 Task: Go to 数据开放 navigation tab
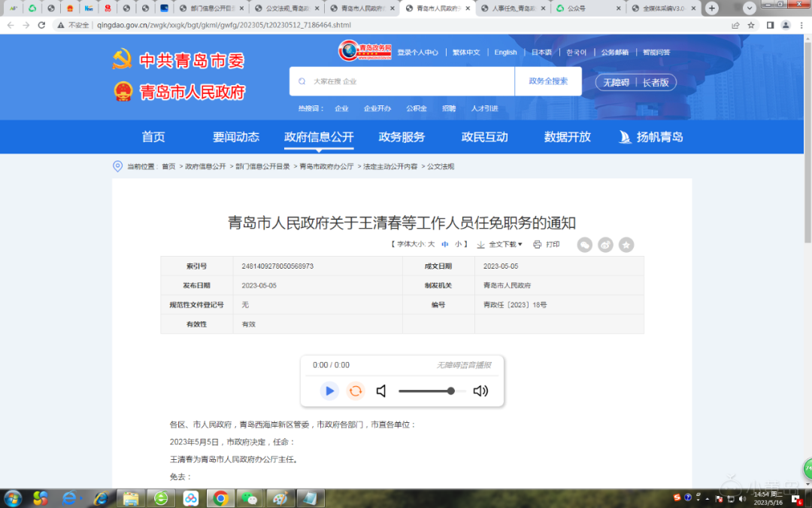[567, 137]
